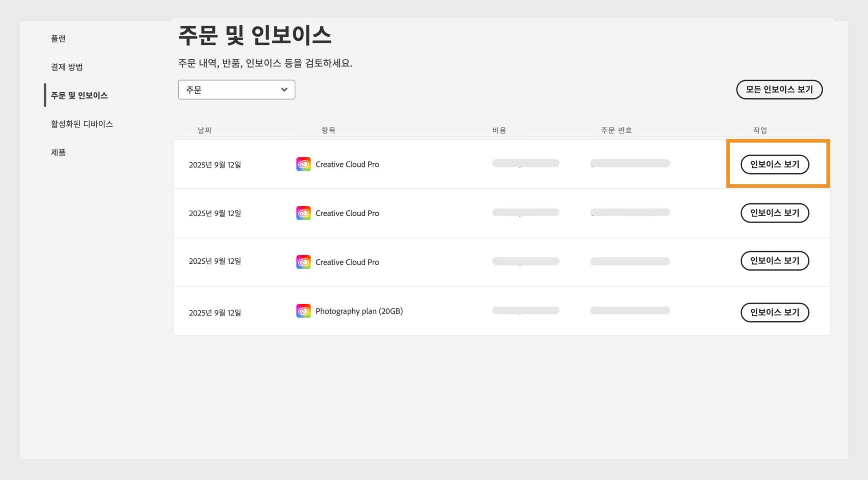Click the Photography plan (20GB) item name
The width and height of the screenshot is (868, 480).
(359, 311)
